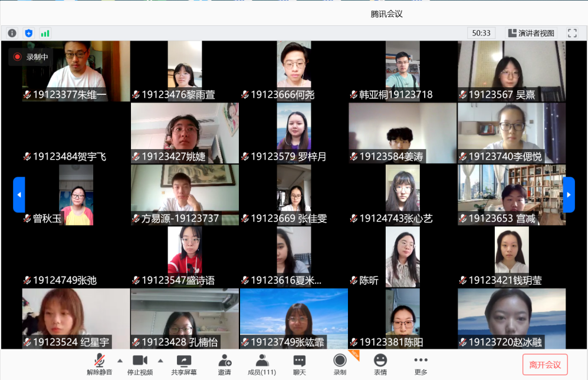Select video tile of 19124743张心艺
The image size is (588, 380).
click(403, 194)
